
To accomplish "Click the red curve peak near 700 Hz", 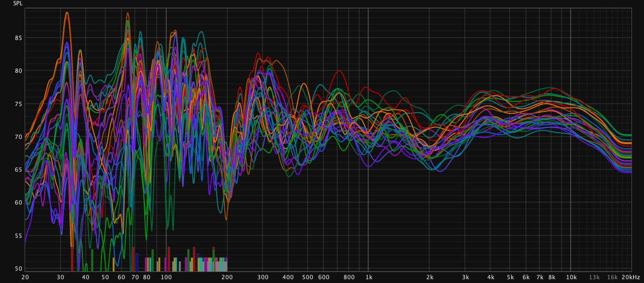I will point(339,71).
